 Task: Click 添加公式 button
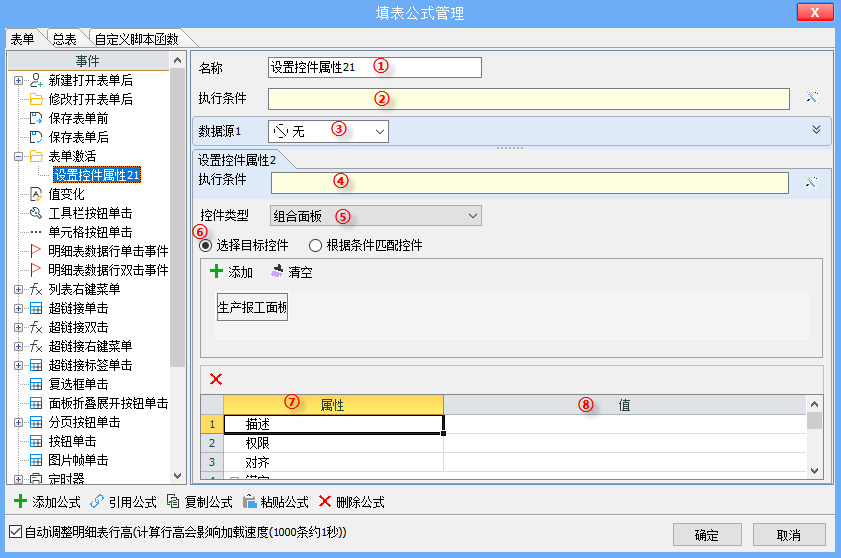47,502
